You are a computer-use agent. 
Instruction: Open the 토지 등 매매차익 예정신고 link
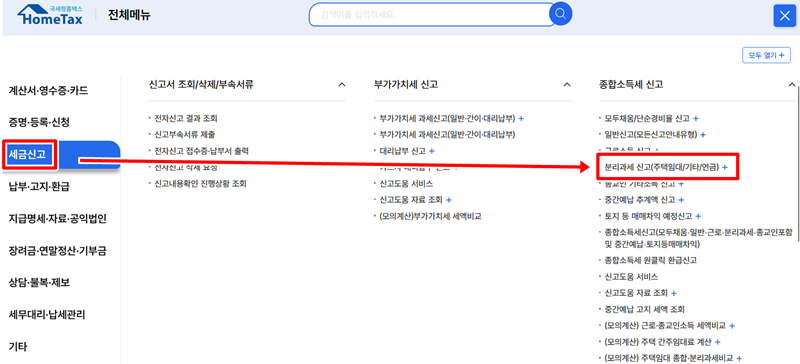(648, 216)
